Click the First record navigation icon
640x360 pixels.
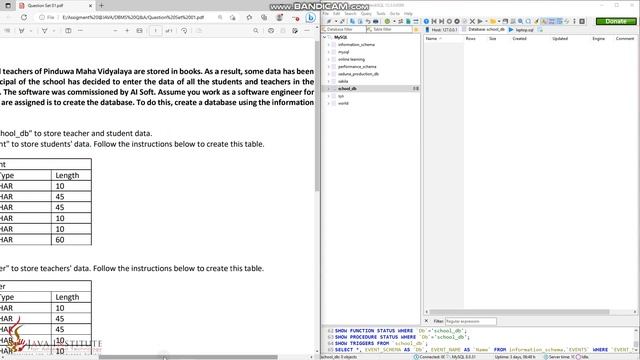(x=434, y=21)
